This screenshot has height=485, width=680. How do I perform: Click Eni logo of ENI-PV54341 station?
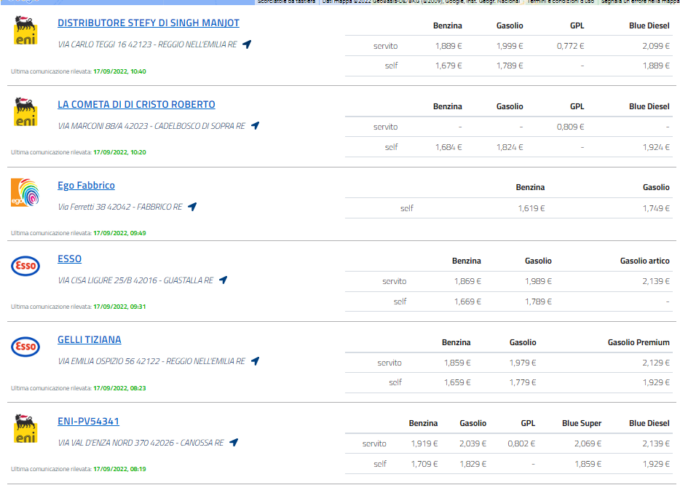pyautogui.click(x=26, y=429)
